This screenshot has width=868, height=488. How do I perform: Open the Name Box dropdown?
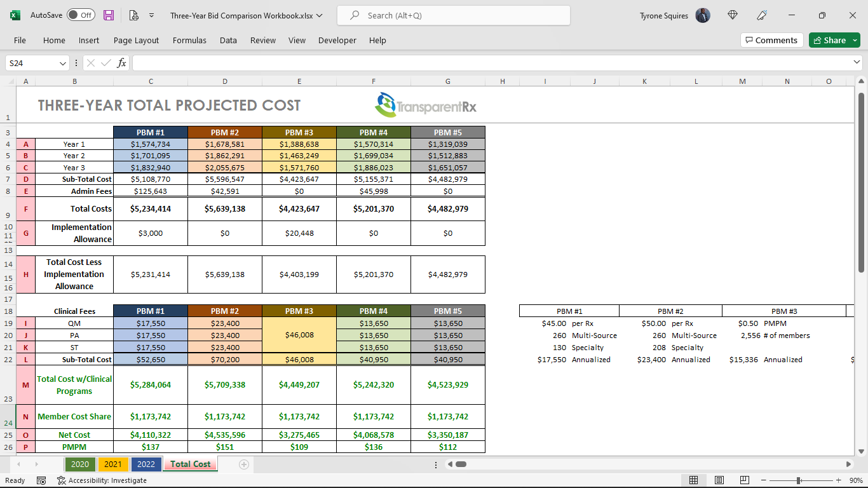pyautogui.click(x=64, y=63)
